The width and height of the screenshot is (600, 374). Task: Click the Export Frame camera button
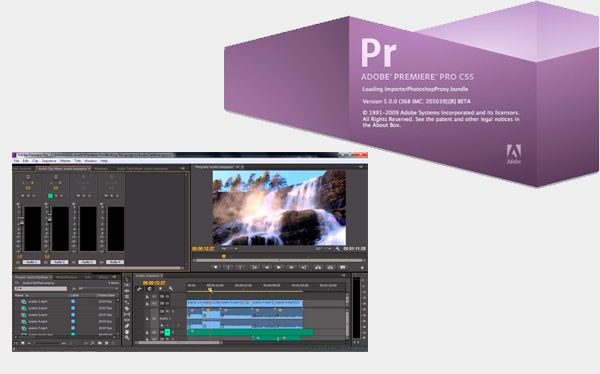coord(342,267)
